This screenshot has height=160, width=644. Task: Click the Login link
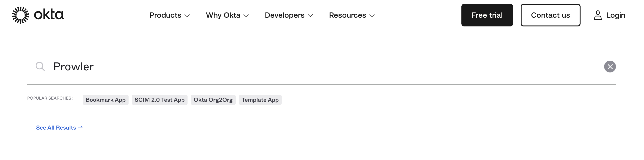pos(616,15)
